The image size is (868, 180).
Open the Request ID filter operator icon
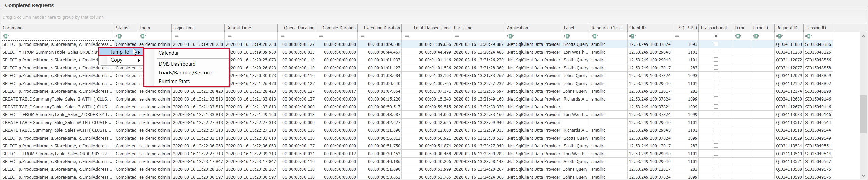780,36
